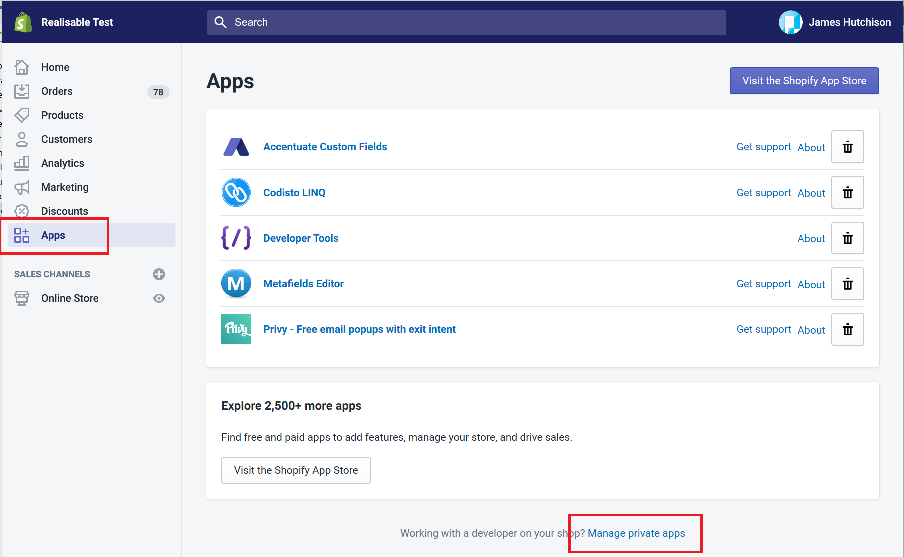Click trash icon for Codisto LINQ
This screenshot has height=557, width=904.
[x=847, y=193]
